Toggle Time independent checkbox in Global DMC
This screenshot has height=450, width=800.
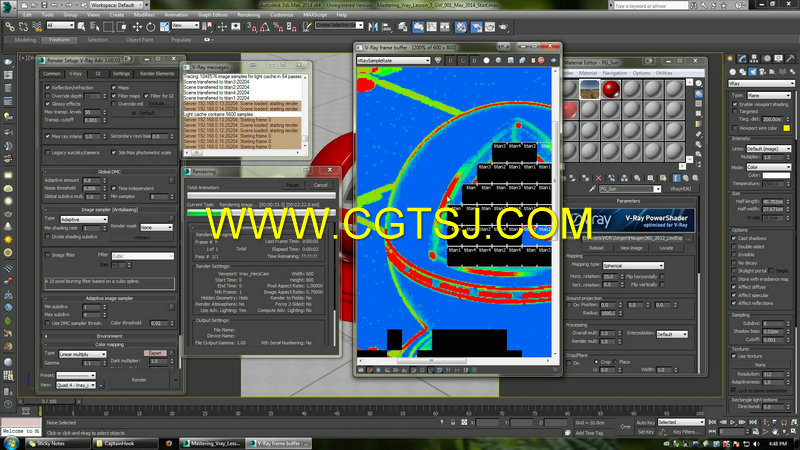114,188
